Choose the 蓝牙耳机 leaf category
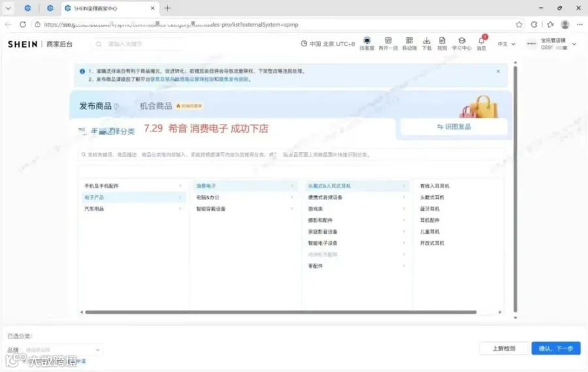This screenshot has height=372, width=588. click(x=429, y=209)
